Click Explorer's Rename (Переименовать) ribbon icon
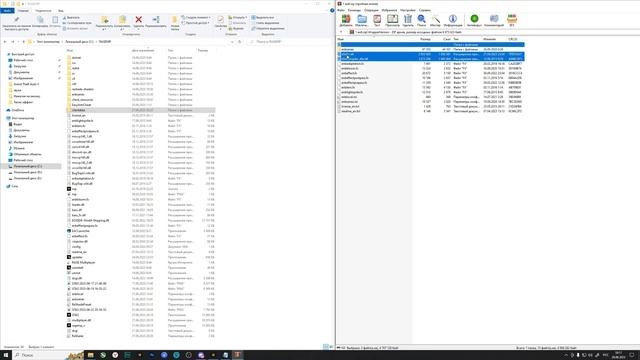Screen dimensions: 640x360 point(156,22)
